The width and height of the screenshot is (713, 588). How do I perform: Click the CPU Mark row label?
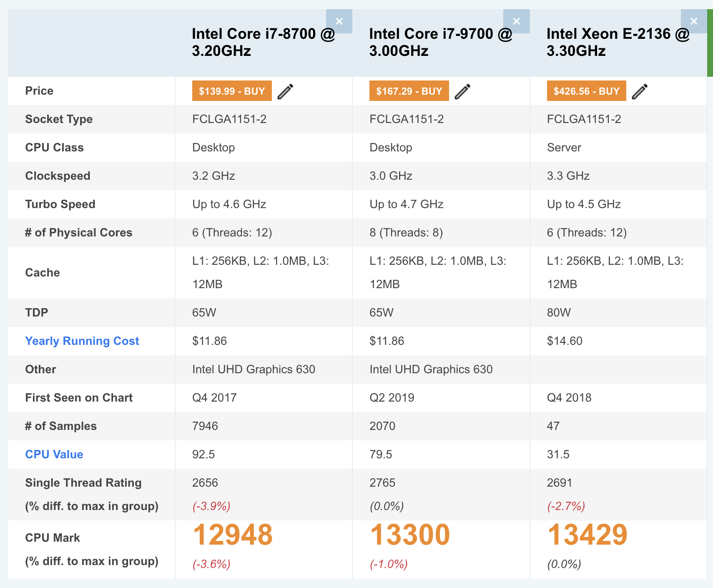(x=53, y=538)
